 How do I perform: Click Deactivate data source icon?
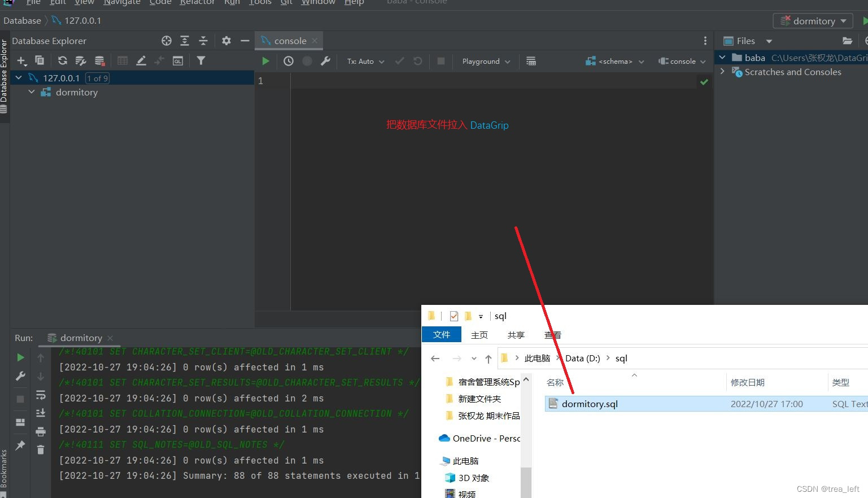tap(99, 60)
